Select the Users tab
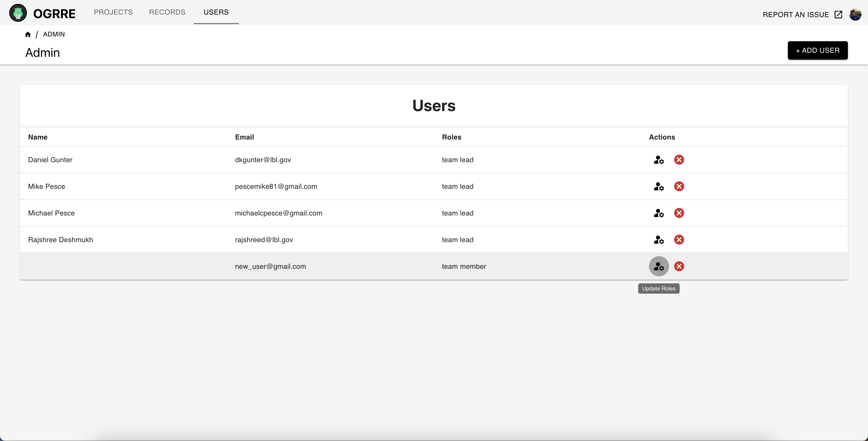Screen dimensions: 868x441 pyautogui.click(x=216, y=12)
